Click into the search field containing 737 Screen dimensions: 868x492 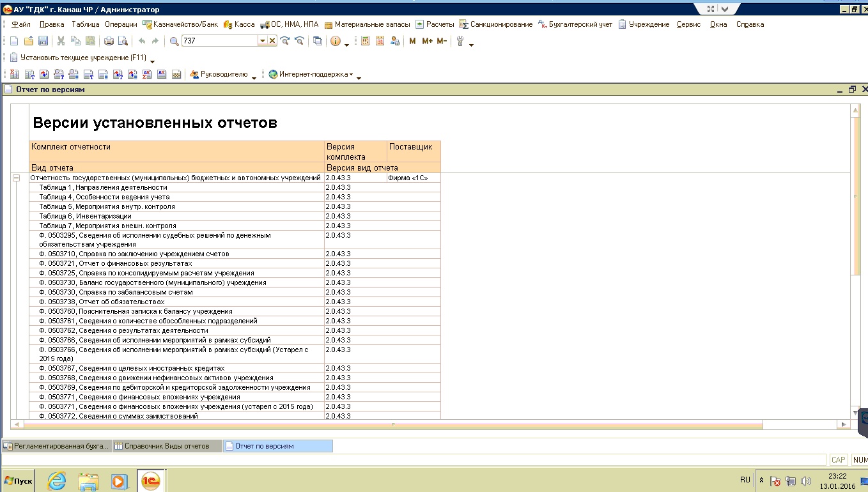coord(219,41)
